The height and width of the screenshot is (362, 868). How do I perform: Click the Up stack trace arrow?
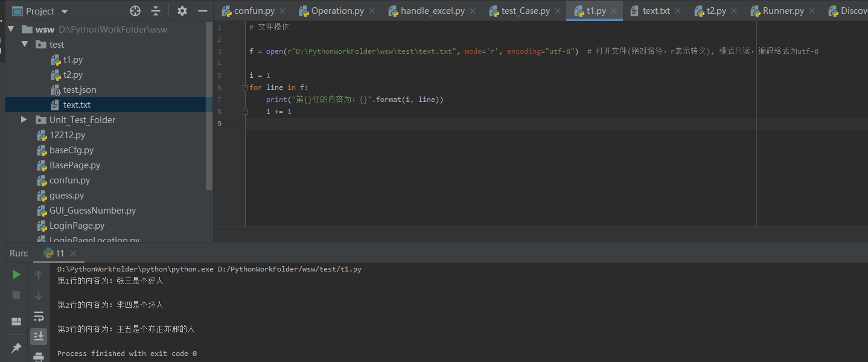tap(39, 275)
